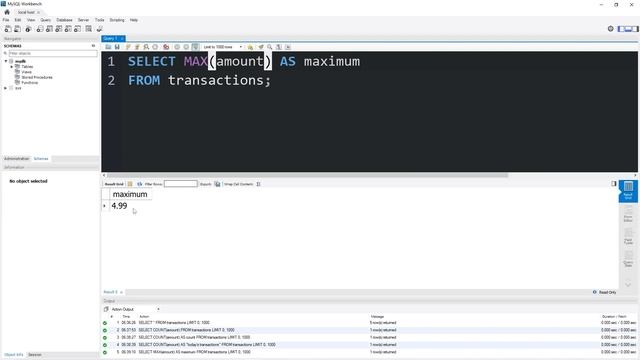Collapse the first schema in the navigator
The image size is (640, 360).
pos(6,61)
